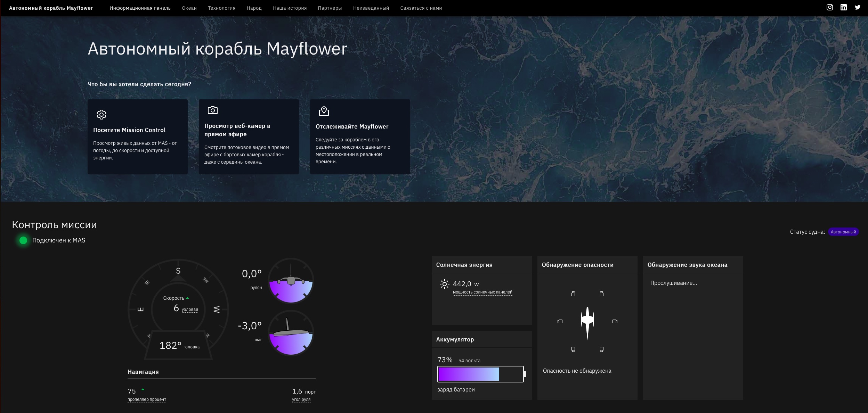The image size is (868, 413).
Task: Click the webcam camera icon card
Action: click(x=213, y=110)
